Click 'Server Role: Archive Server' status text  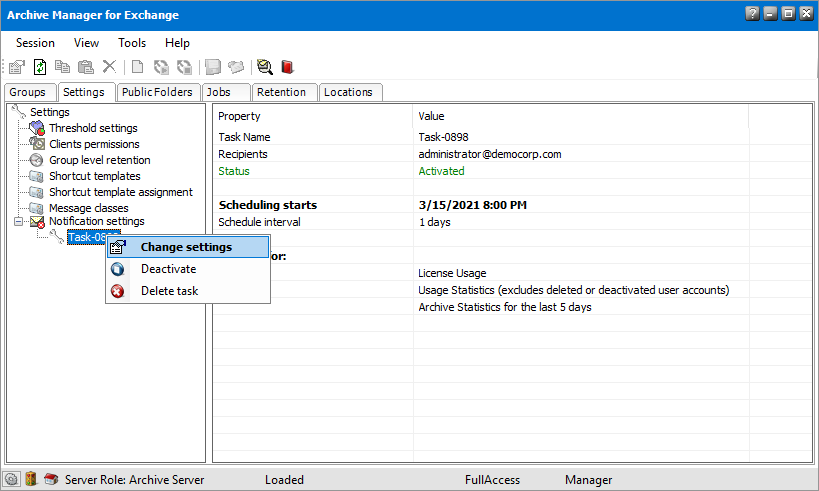(x=134, y=480)
